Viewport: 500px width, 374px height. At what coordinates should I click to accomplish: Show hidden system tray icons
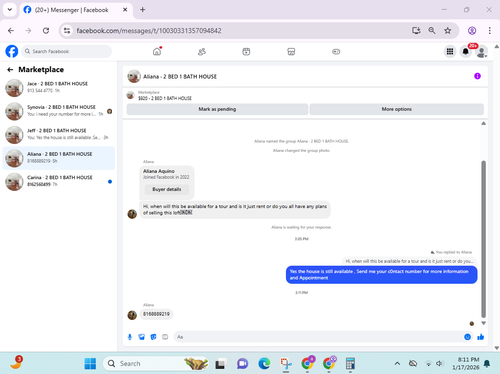(x=397, y=364)
